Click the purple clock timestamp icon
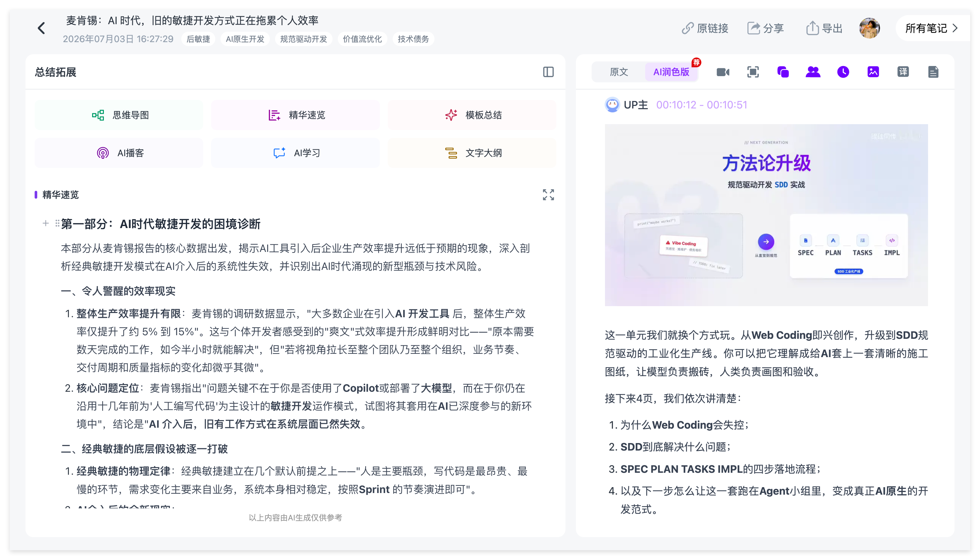The height and width of the screenshot is (560, 980). [843, 72]
